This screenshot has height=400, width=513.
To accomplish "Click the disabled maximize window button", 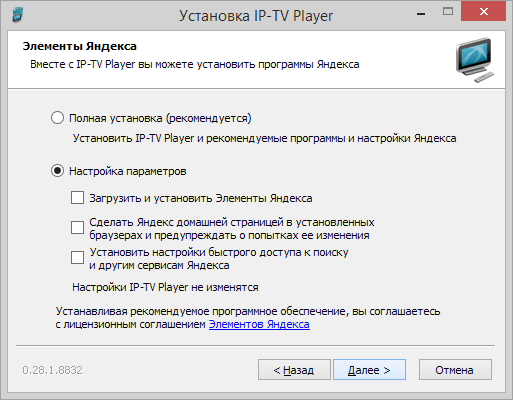I will pos(448,12).
